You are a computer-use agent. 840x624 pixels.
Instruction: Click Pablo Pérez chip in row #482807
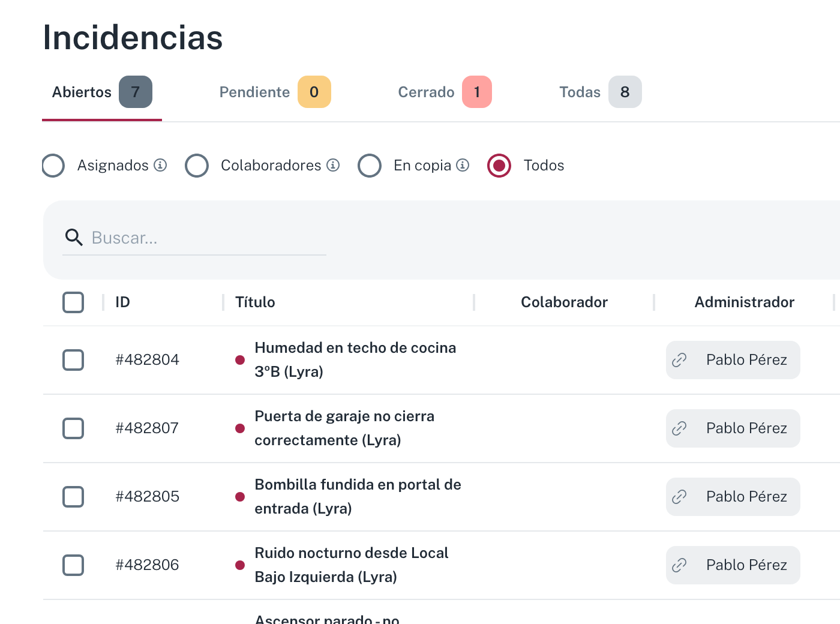click(733, 428)
